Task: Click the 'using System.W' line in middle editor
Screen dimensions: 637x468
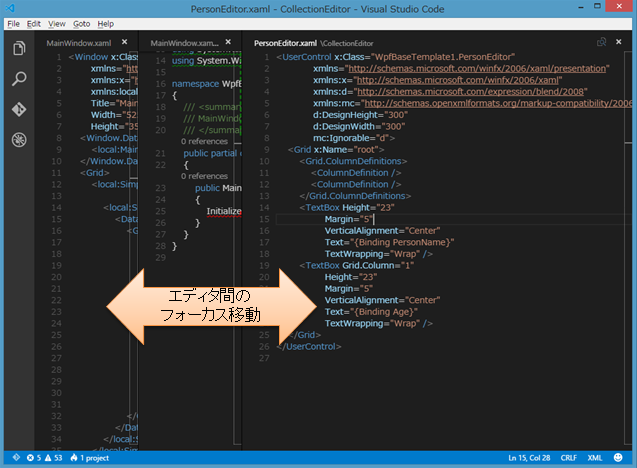Action: [x=206, y=61]
